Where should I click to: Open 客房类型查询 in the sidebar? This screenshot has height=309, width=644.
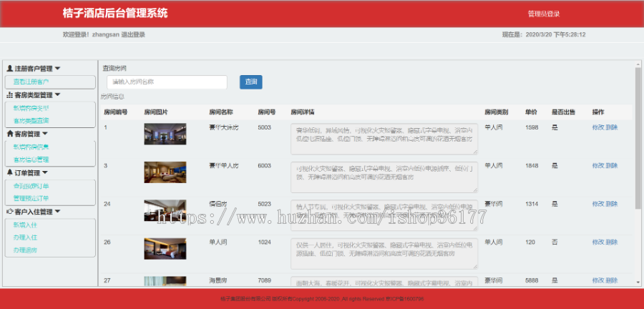pos(31,121)
